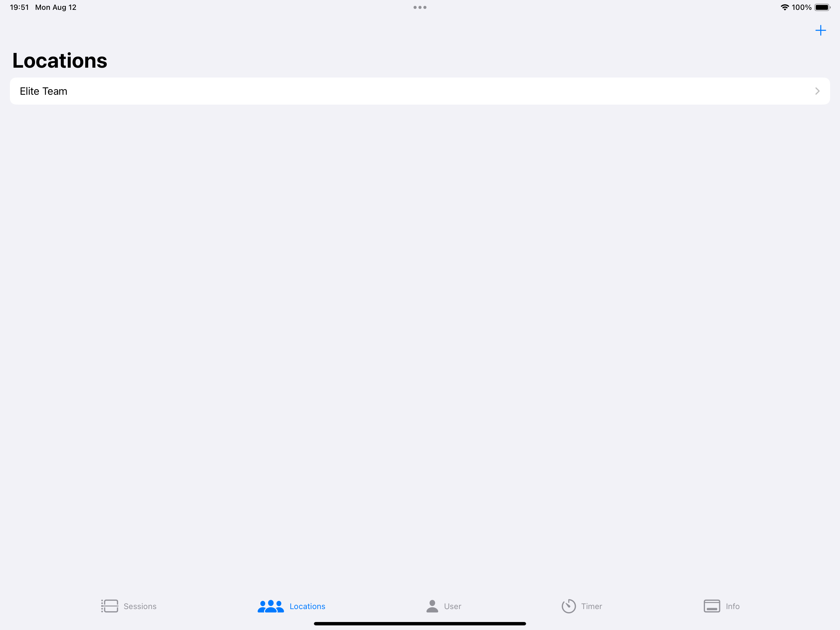This screenshot has width=840, height=630.
Task: Tap the Wi-Fi status icon
Action: (x=785, y=7)
